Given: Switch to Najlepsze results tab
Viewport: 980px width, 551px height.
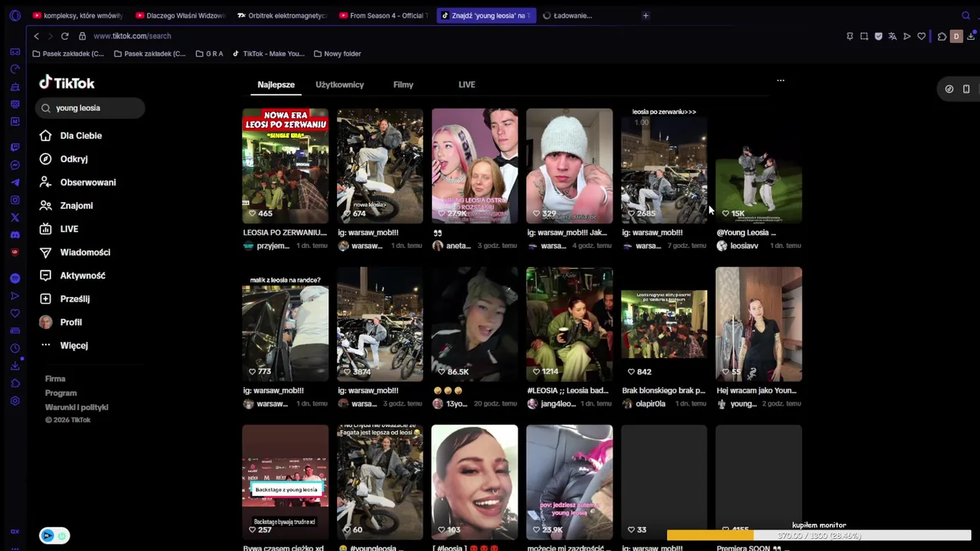Looking at the screenshot, I should tap(276, 85).
